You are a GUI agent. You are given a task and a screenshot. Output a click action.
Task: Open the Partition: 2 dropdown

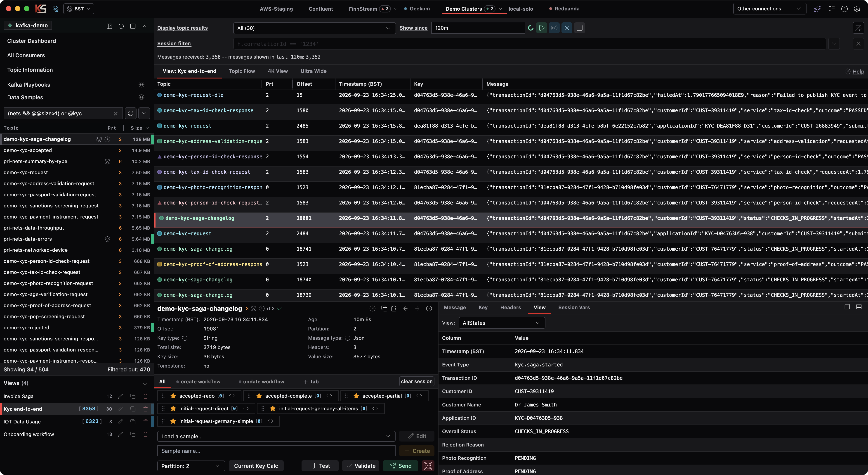point(191,466)
